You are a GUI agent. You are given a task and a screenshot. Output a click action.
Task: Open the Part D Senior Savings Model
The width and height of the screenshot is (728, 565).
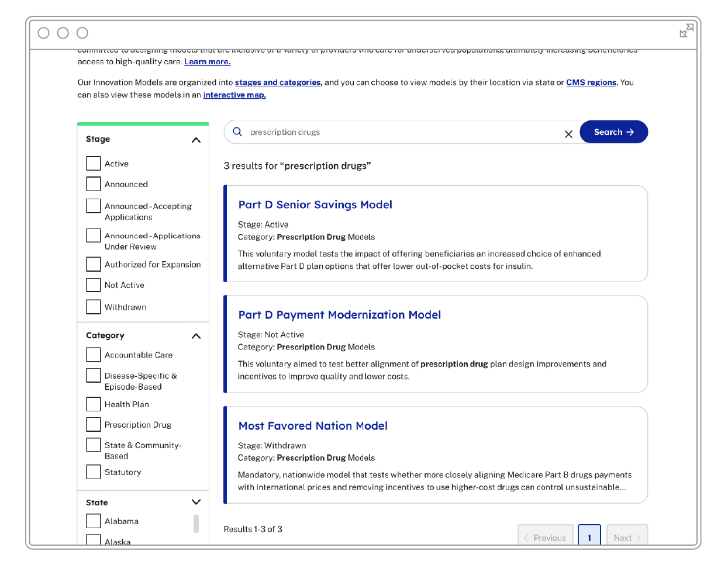point(315,204)
